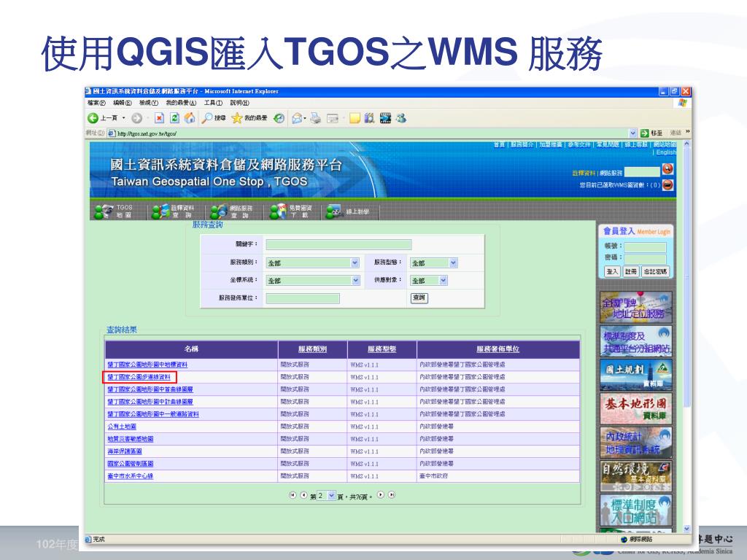Click the 登入 login button
The image size is (747, 560).
pos(612,271)
